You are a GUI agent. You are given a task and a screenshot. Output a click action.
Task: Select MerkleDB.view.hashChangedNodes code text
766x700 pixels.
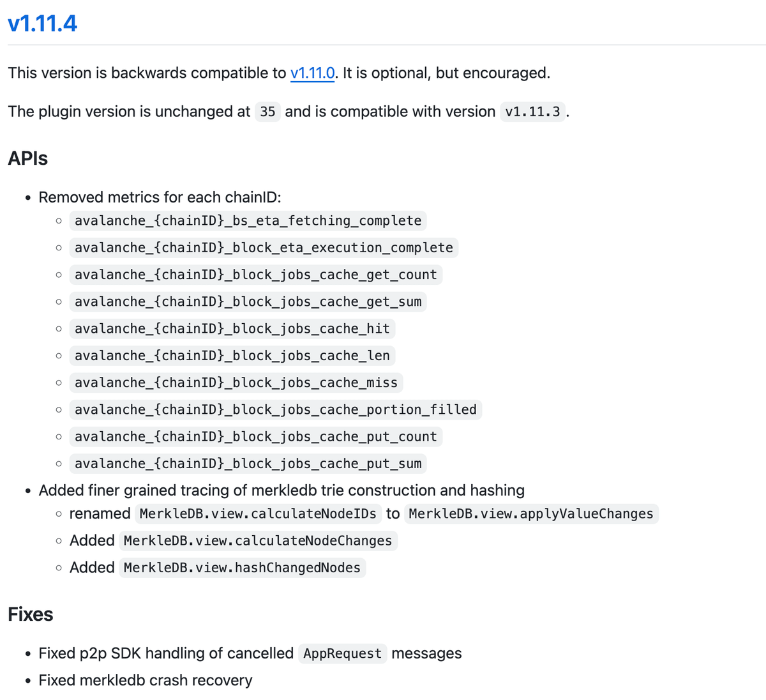point(242,568)
